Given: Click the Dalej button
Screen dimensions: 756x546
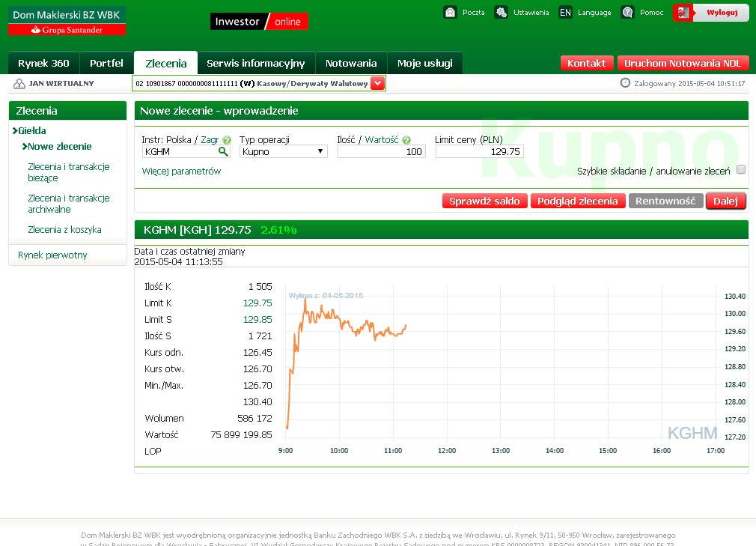Looking at the screenshot, I should tap(725, 201).
